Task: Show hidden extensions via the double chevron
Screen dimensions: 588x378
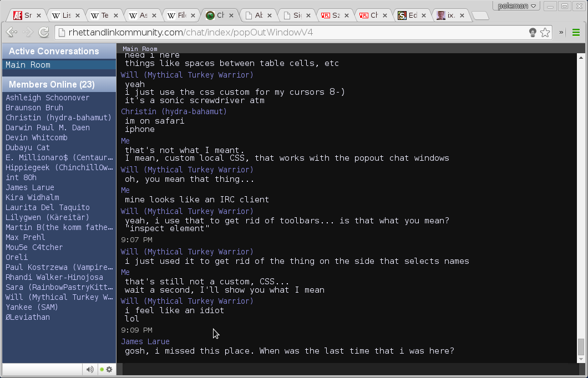Action: 561,33
